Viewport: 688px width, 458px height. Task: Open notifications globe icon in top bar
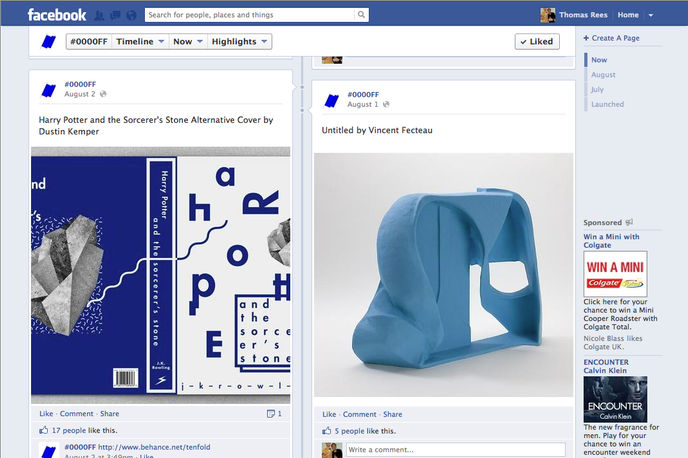[x=130, y=15]
